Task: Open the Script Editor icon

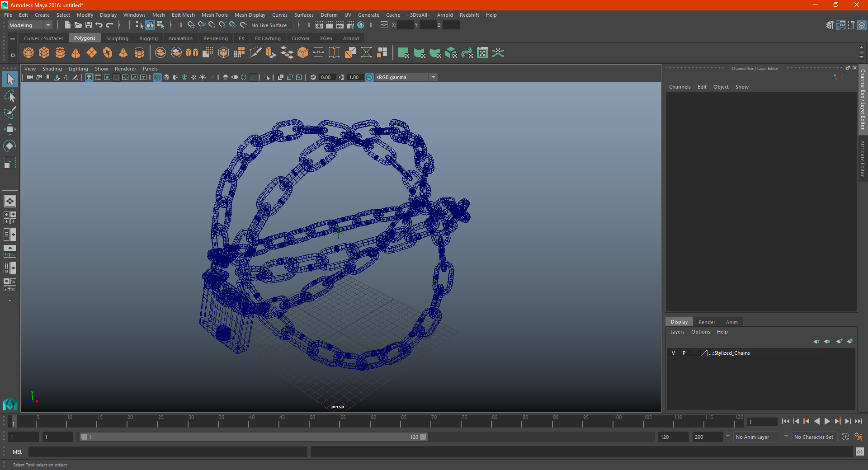Action: [860, 451]
